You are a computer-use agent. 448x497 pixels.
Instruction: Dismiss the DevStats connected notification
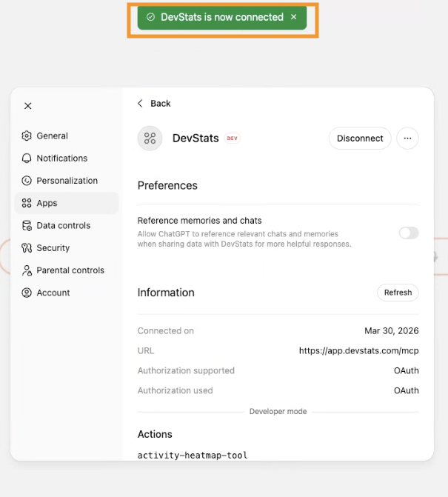point(294,17)
